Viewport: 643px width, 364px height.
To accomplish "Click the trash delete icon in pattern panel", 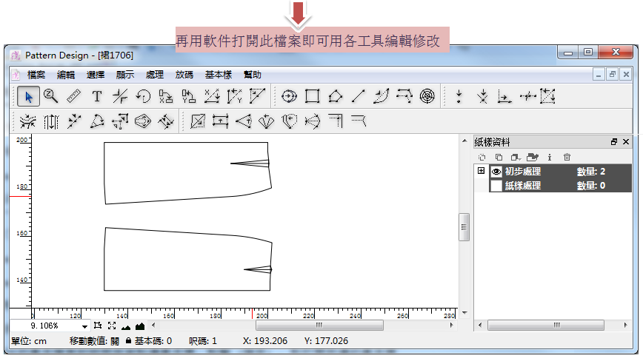I will [567, 157].
